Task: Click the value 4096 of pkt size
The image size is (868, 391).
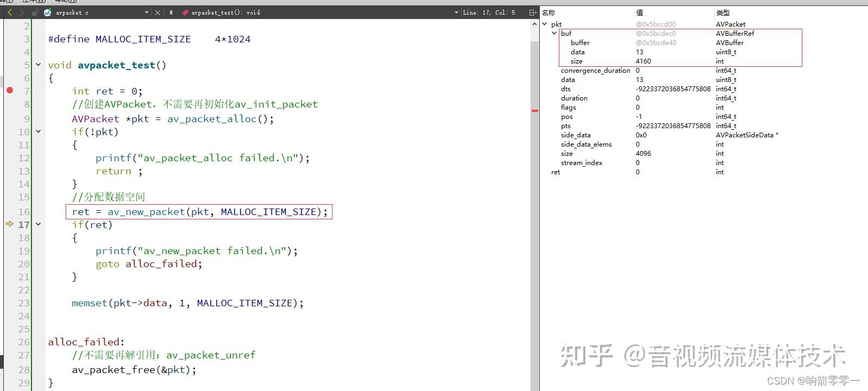Action: [x=643, y=153]
